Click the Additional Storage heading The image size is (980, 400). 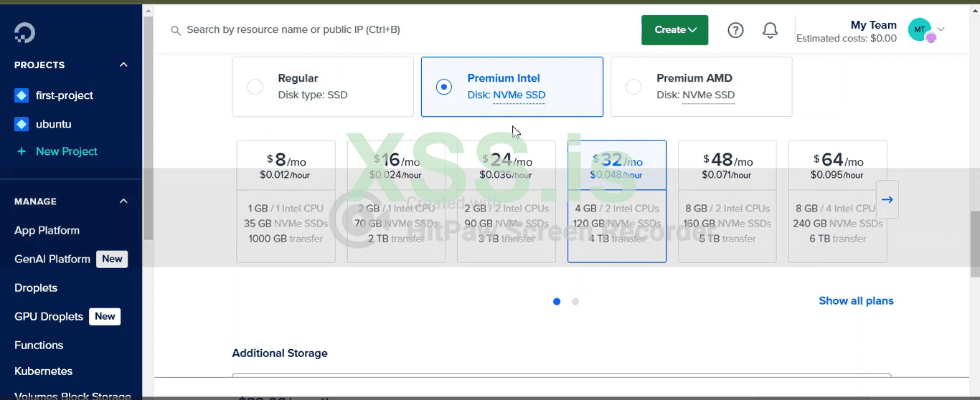(x=280, y=353)
